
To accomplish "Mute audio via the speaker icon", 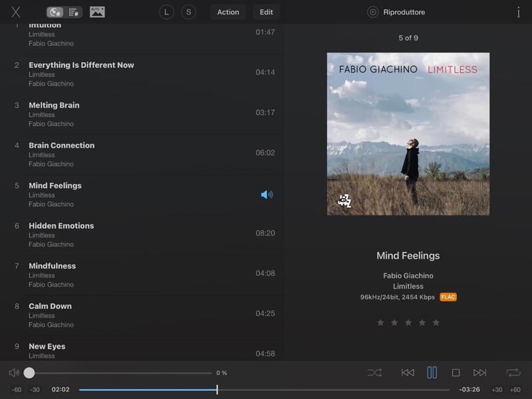I will click(x=14, y=373).
